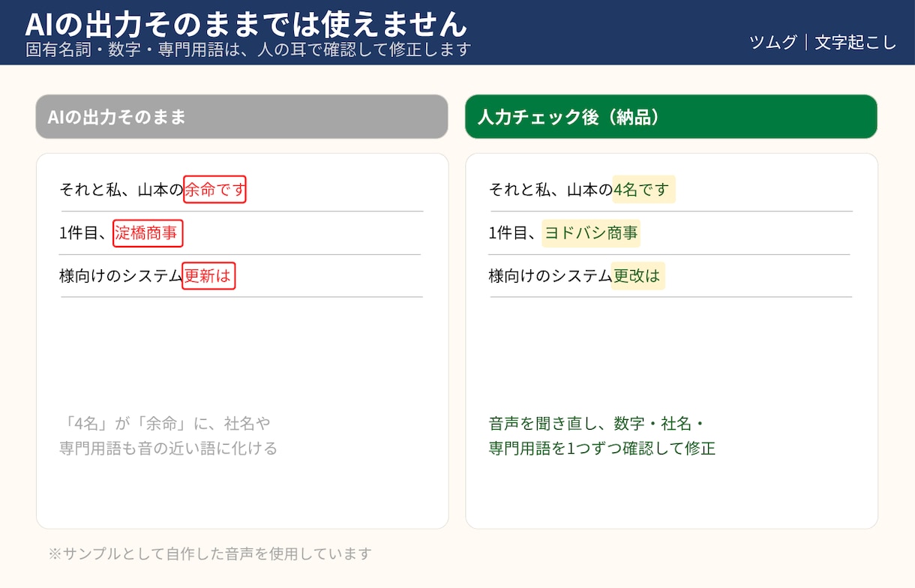The image size is (915, 588).
Task: Click the gray note '「4名」が「余命」に、社名や'
Action: point(166,424)
